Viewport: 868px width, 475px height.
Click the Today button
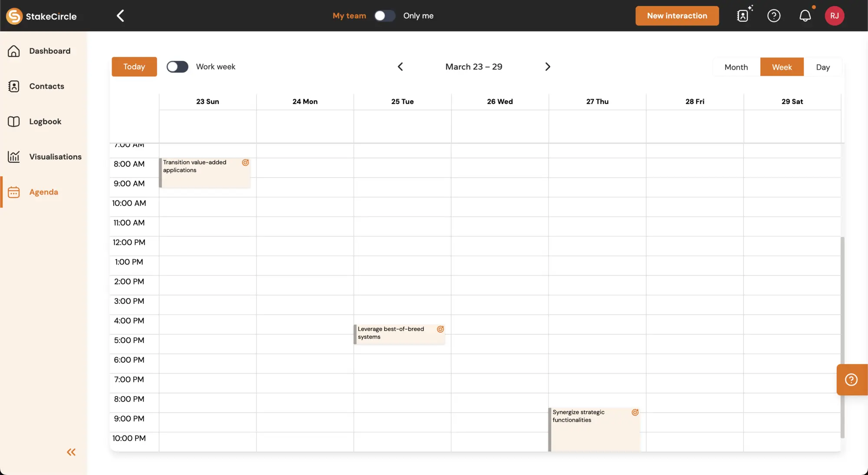[x=134, y=67]
